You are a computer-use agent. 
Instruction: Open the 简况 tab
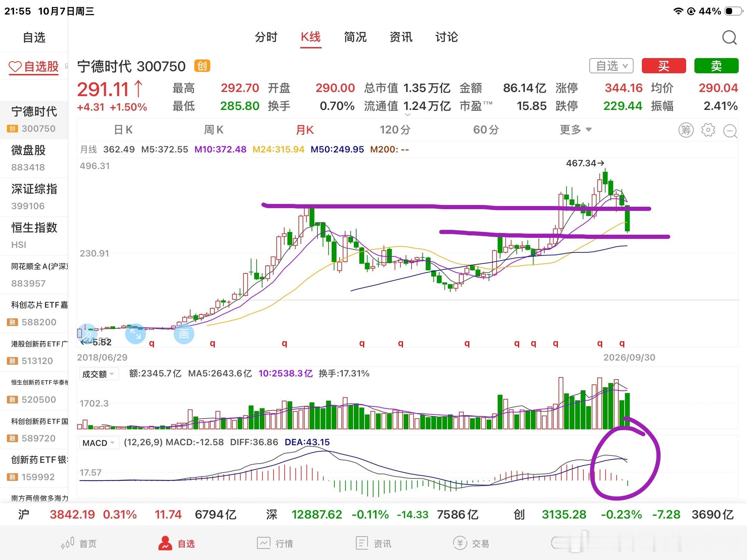click(x=355, y=37)
